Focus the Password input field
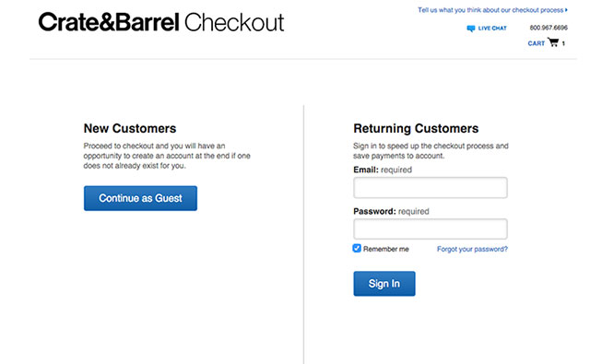 pyautogui.click(x=431, y=229)
